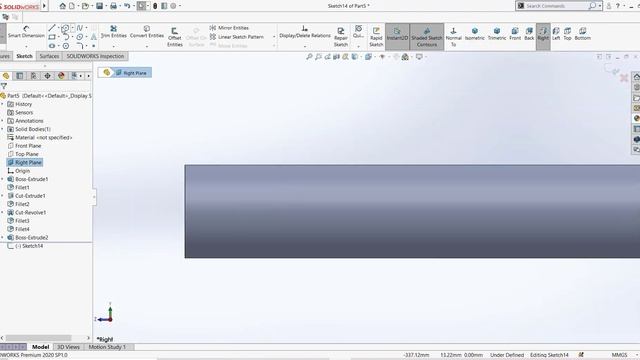Click the Home icon in title bar

coord(62,6)
